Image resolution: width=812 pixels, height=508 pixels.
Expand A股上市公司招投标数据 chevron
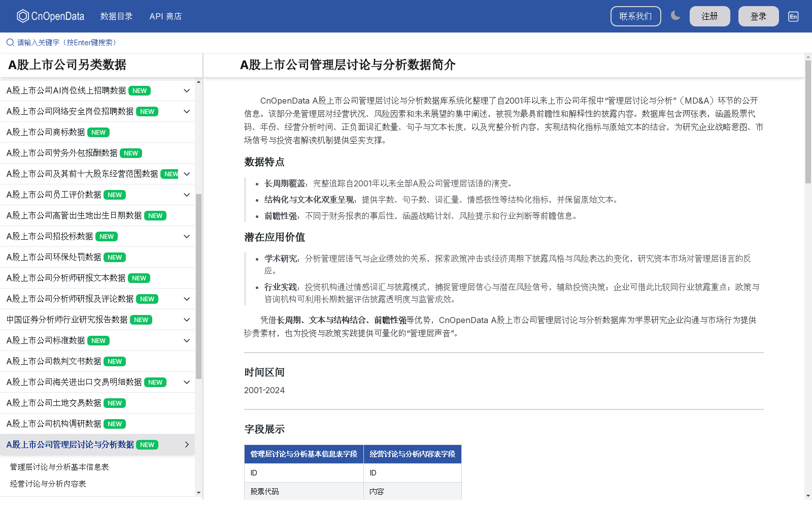(x=187, y=236)
